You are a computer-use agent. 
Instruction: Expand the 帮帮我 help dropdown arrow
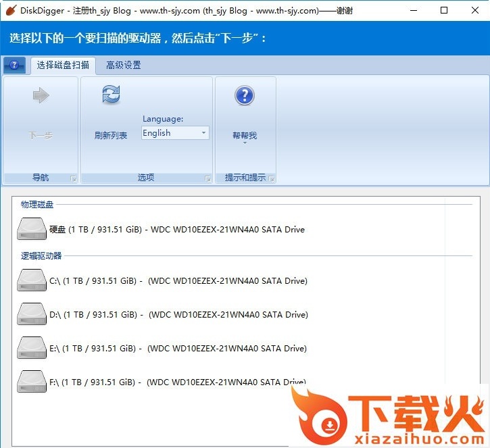tap(245, 143)
